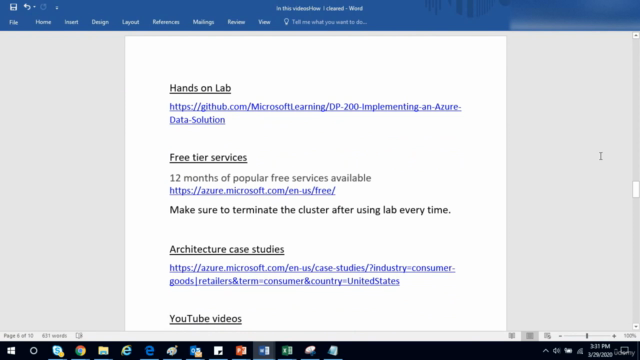Open the notepad-style app on taskbar

tap(333, 351)
